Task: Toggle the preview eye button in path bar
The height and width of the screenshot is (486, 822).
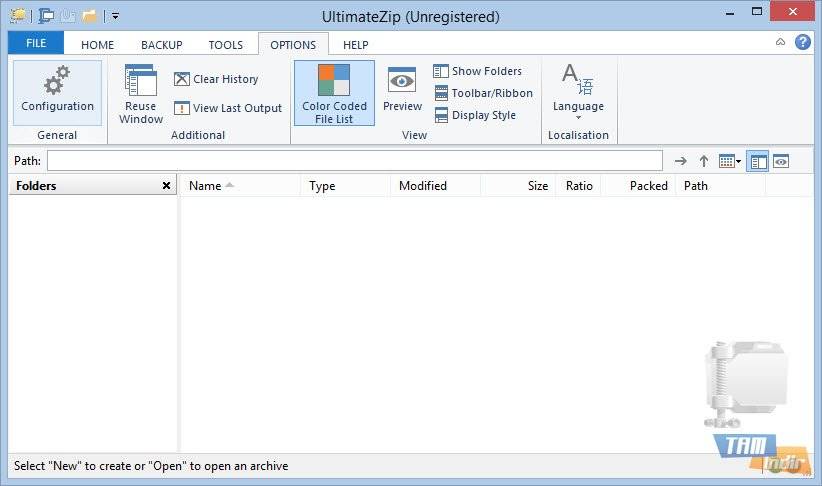Action: click(x=781, y=161)
